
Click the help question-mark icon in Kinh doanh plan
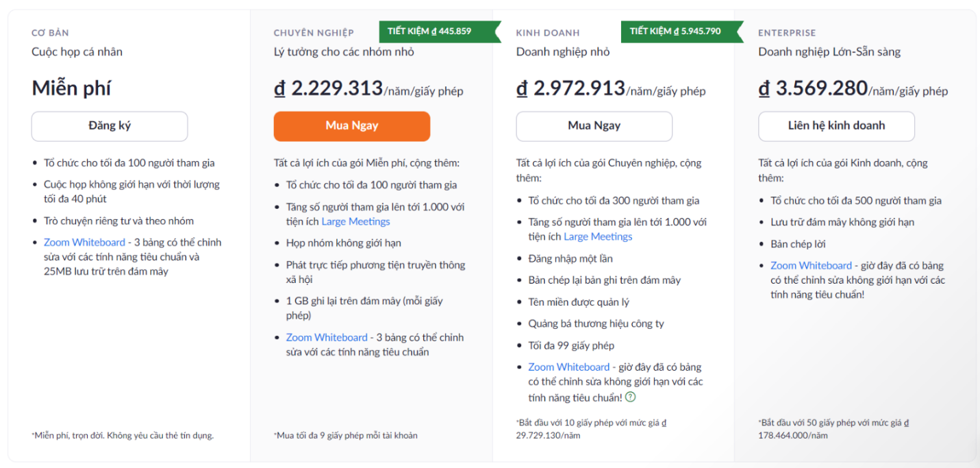click(x=631, y=397)
